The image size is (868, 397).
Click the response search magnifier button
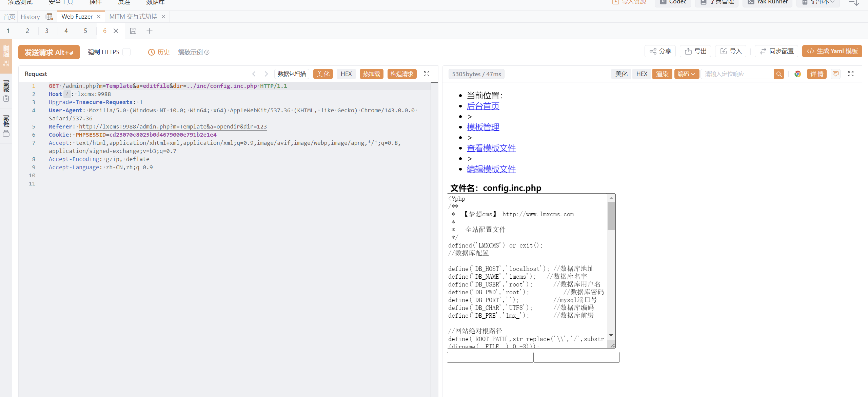779,74
